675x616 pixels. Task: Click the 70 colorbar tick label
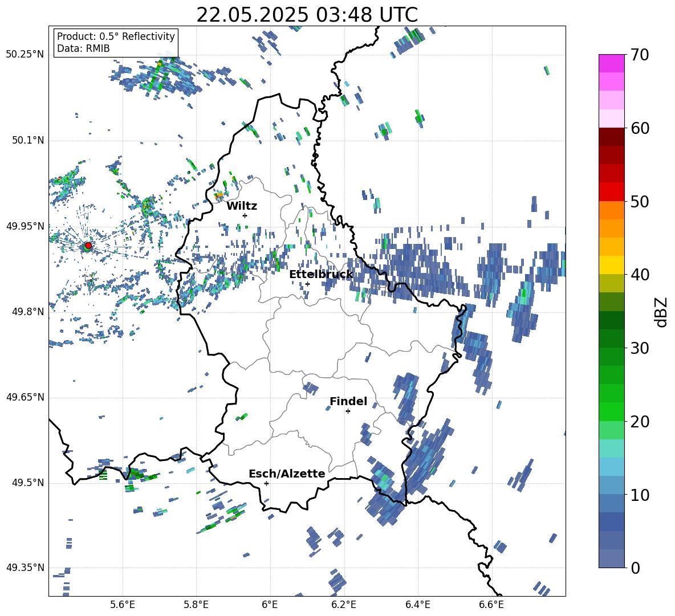640,55
